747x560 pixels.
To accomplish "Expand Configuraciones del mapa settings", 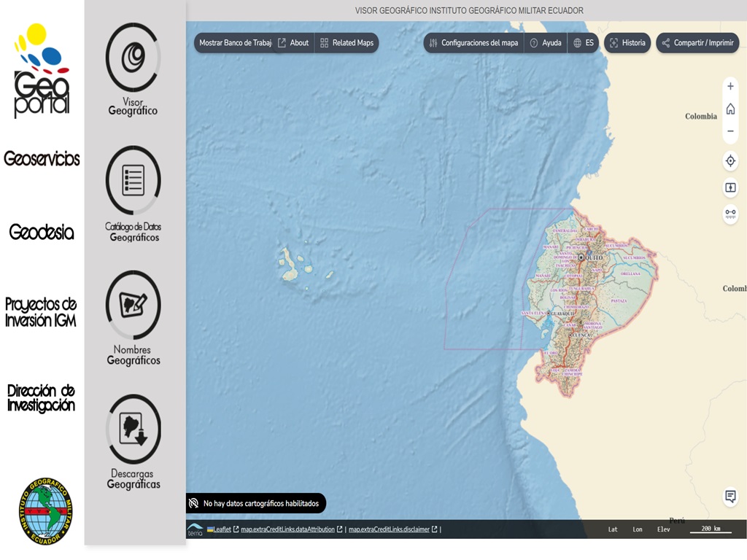I will (x=473, y=43).
